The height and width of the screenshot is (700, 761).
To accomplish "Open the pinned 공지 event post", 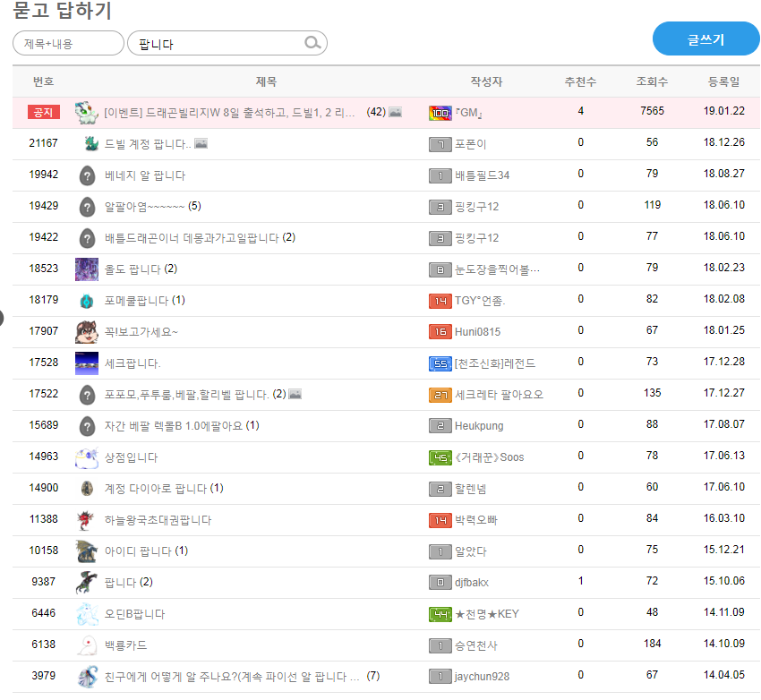I will click(x=233, y=112).
